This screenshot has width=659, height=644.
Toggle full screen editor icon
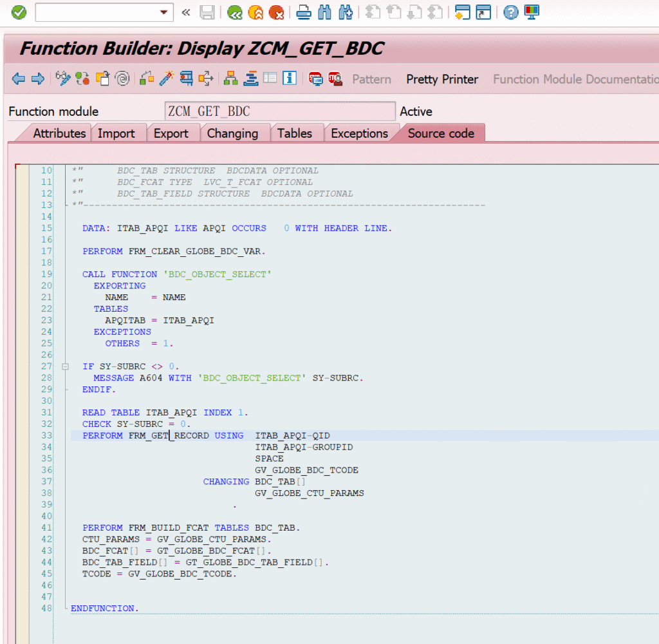tap(270, 79)
